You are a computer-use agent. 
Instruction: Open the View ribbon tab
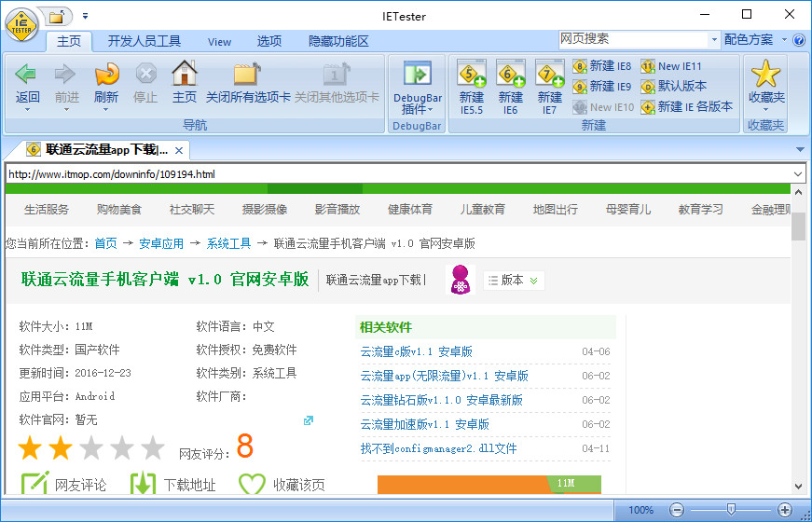pyautogui.click(x=220, y=42)
